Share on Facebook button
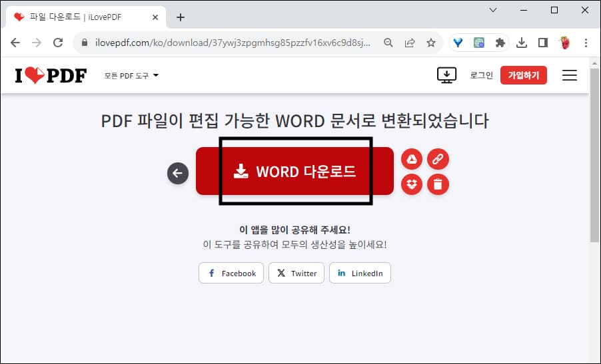The width and height of the screenshot is (601, 364). pos(231,273)
